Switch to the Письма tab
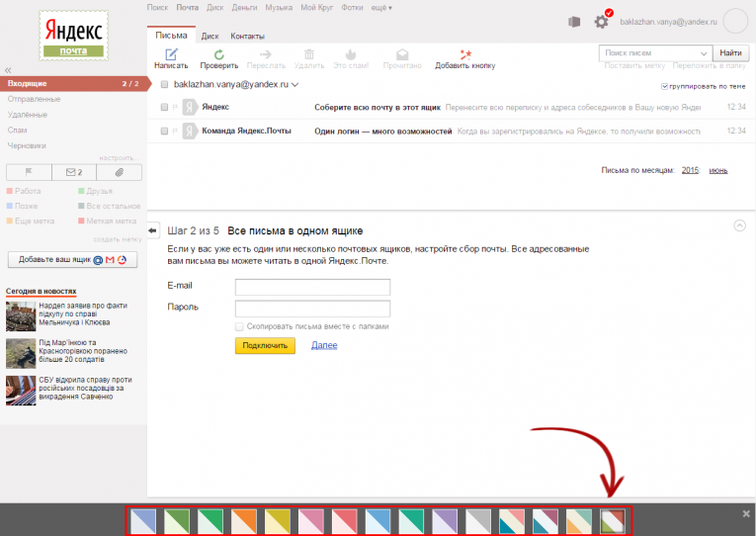Image resolution: width=756 pixels, height=536 pixels. (x=171, y=36)
